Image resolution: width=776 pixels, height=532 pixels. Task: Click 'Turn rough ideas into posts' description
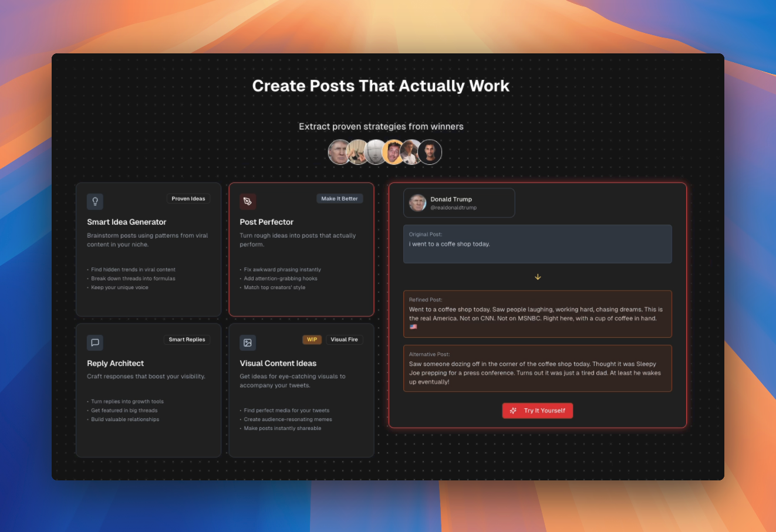pos(298,240)
